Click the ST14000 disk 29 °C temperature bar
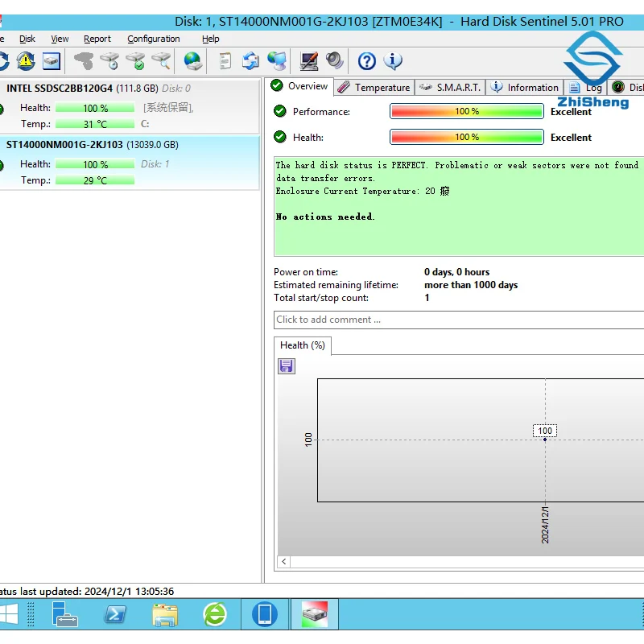The width and height of the screenshot is (644, 644). (95, 180)
